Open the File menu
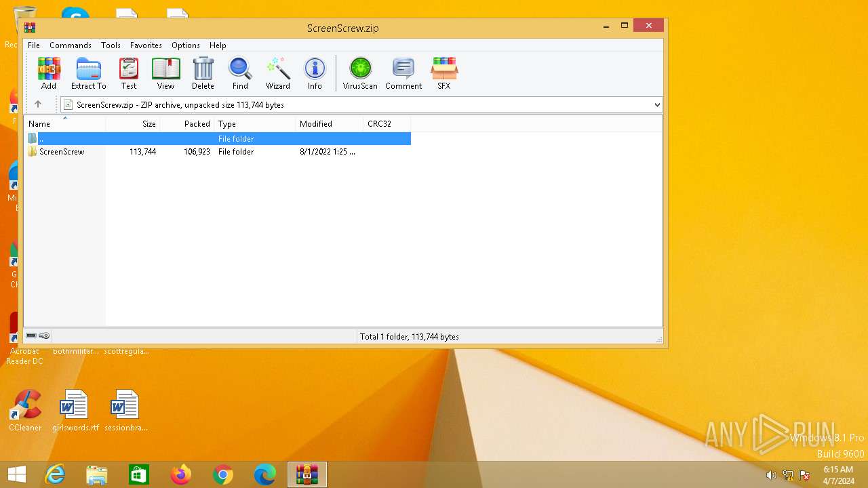868x488 pixels. pos(33,45)
